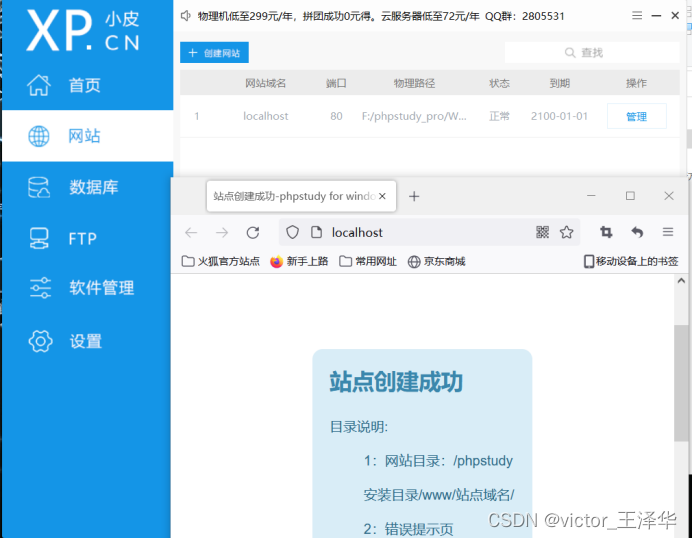Click the database cloud icon
The width and height of the screenshot is (692, 539).
pos(39,187)
